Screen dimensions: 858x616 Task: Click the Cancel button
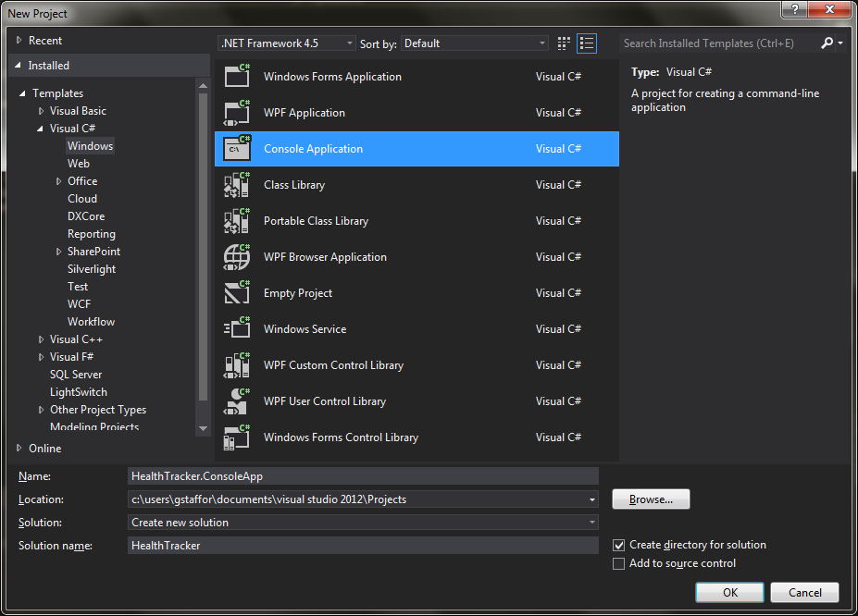point(804,593)
